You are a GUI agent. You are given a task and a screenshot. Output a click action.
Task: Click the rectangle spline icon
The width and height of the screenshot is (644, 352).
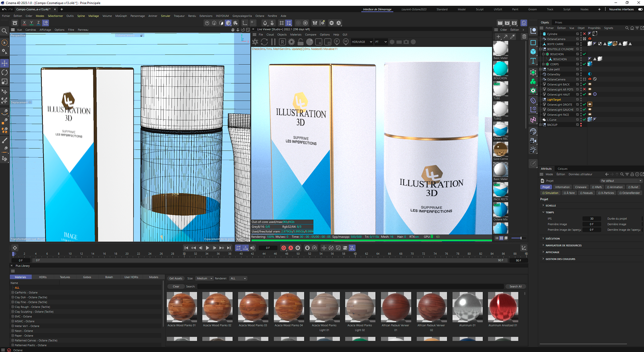[x=533, y=43]
